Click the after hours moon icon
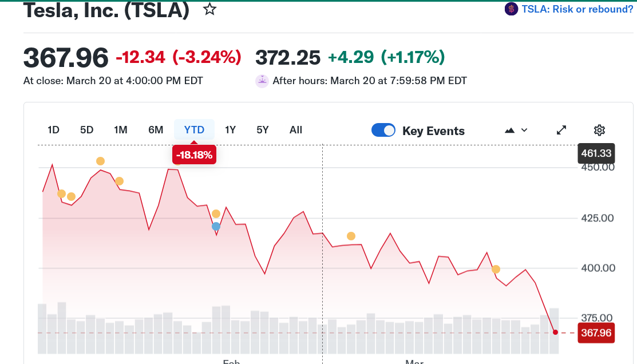Viewport: 637px width, 364px height. coord(262,81)
